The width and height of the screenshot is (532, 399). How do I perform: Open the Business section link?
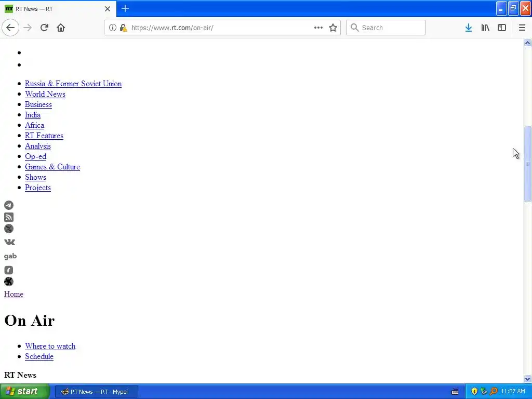[38, 104]
